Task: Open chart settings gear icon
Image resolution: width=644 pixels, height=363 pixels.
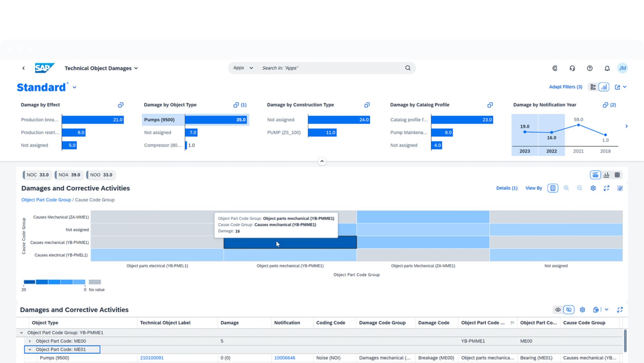Action: click(593, 188)
